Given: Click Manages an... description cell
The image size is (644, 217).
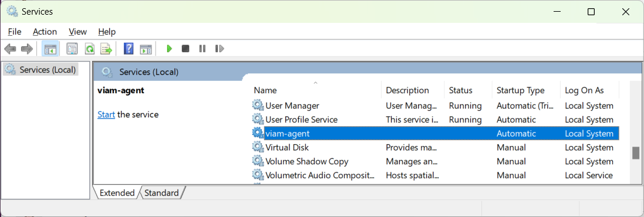Looking at the screenshot, I should [x=412, y=161].
